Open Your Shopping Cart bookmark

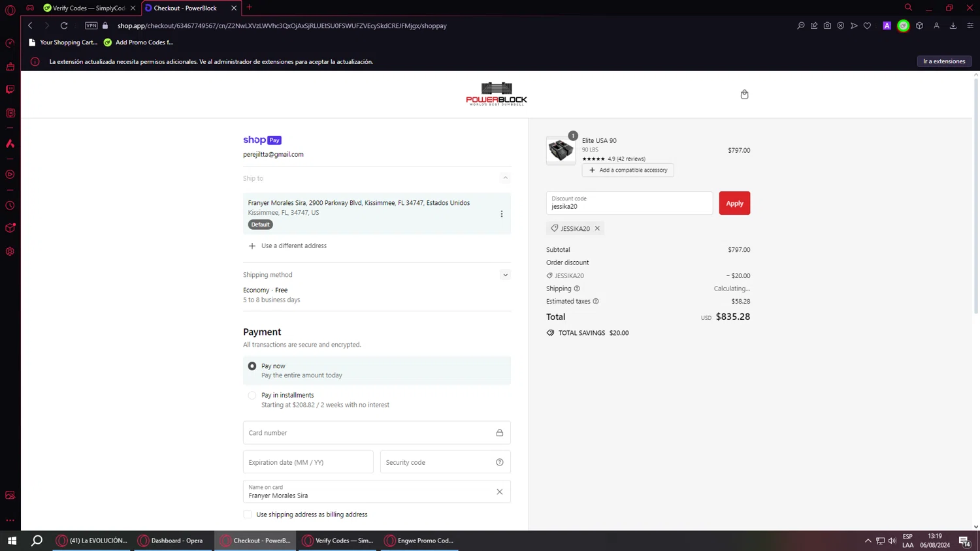pos(63,42)
